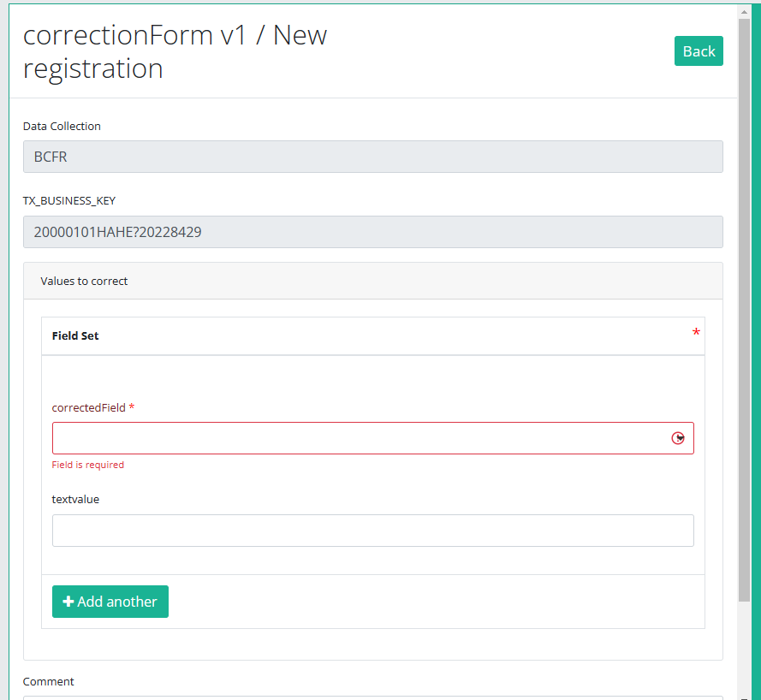The height and width of the screenshot is (700, 761).
Task: Click the plus icon on Add another
Action: [68, 602]
